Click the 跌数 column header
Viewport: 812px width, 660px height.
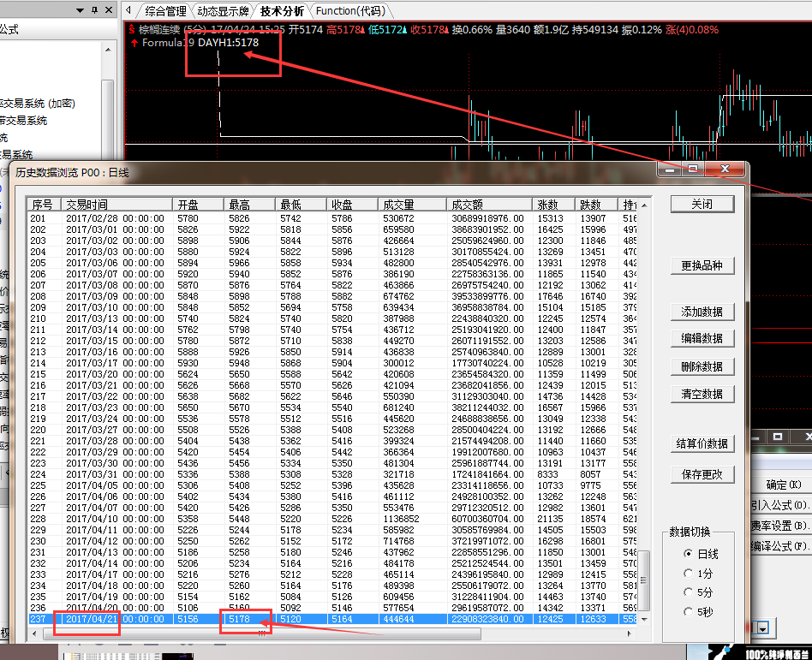[595, 205]
